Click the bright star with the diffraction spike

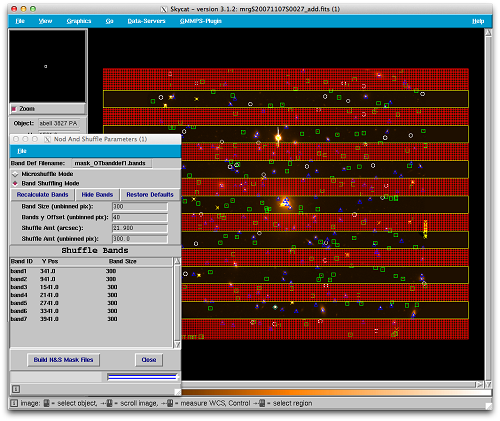pyautogui.click(x=278, y=137)
